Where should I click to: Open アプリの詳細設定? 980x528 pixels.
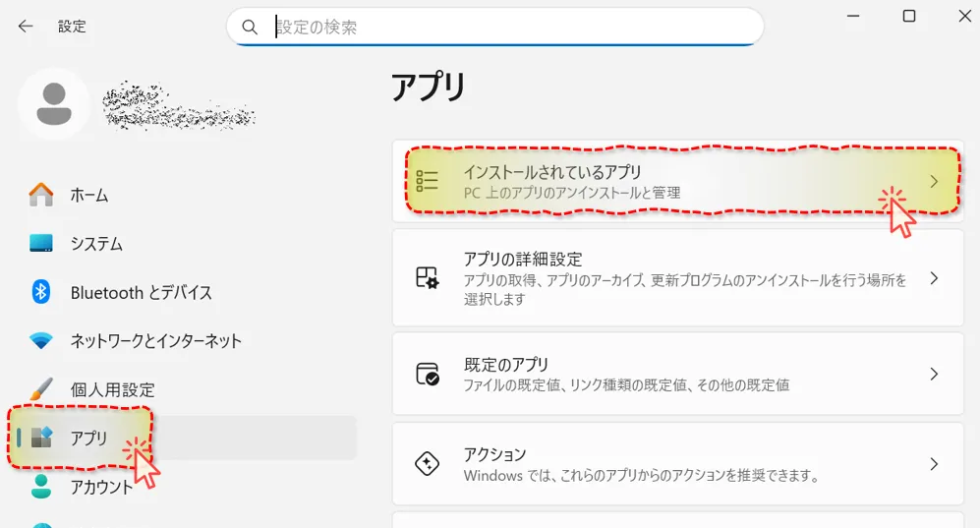coord(678,278)
